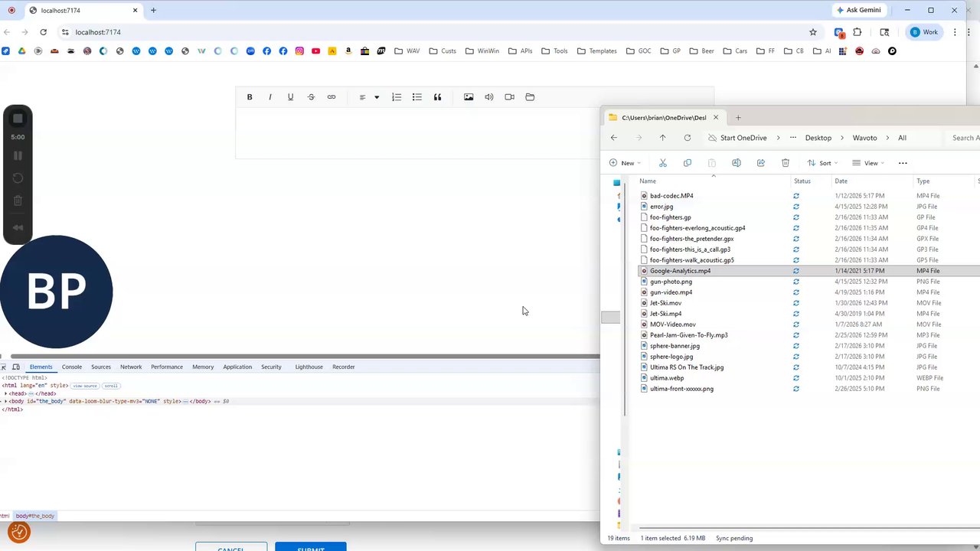The width and height of the screenshot is (980, 551).
Task: Reload the localhost page in Chrome
Action: pos(43,32)
